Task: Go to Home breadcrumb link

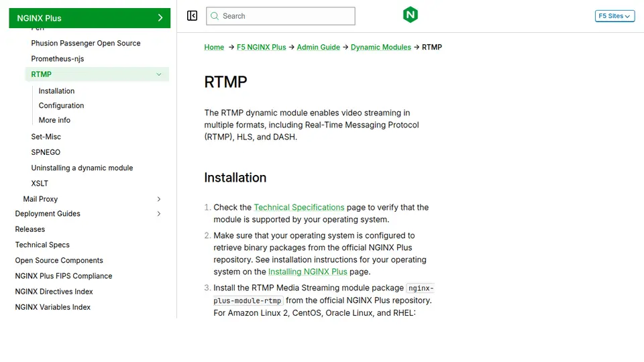Action: (214, 47)
